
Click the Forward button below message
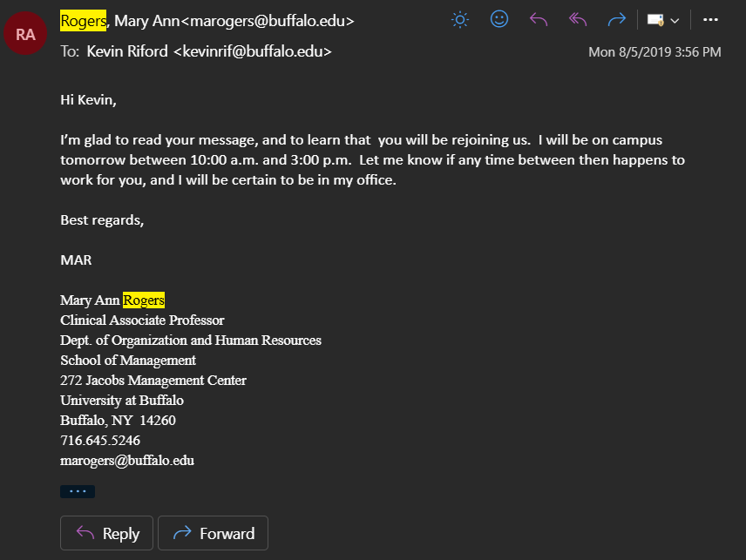coord(214,533)
